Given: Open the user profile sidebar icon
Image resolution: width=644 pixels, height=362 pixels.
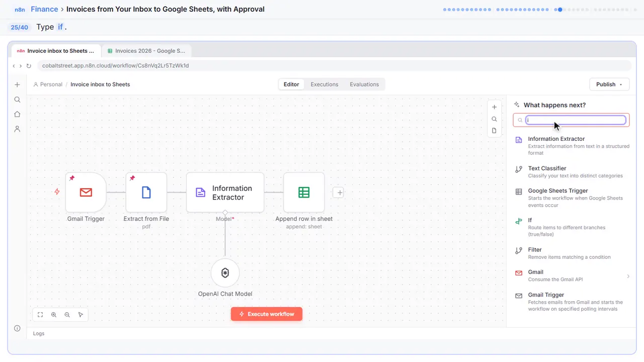Looking at the screenshot, I should [x=17, y=129].
